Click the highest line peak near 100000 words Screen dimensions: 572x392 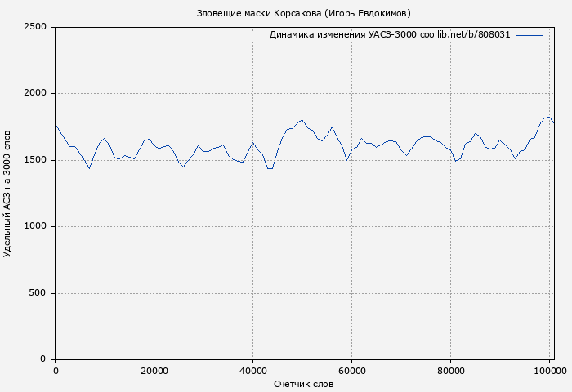(x=547, y=117)
